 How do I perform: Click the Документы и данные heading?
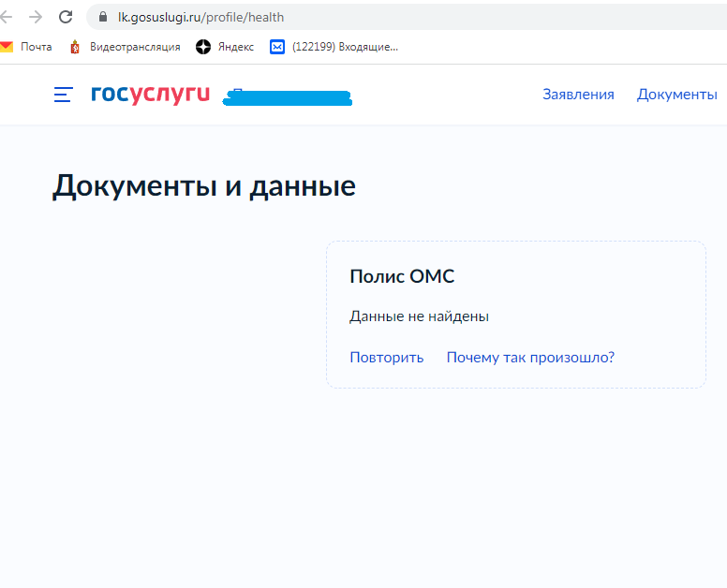(204, 186)
